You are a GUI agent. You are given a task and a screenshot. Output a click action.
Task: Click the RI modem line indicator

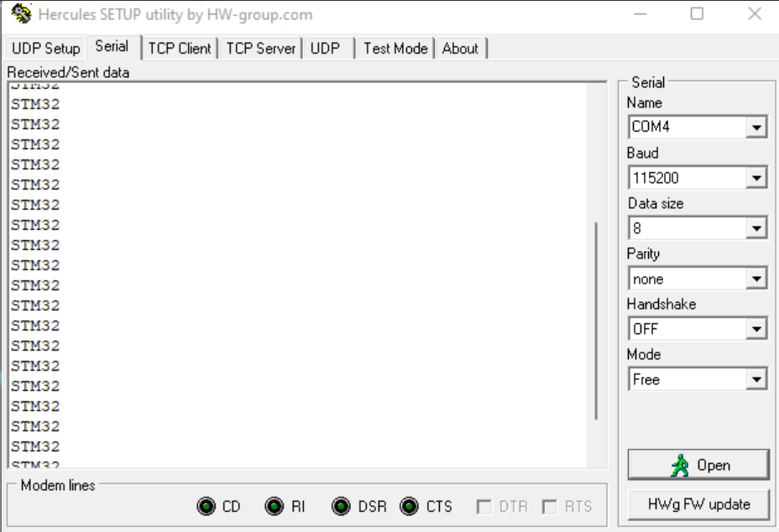[x=274, y=506]
